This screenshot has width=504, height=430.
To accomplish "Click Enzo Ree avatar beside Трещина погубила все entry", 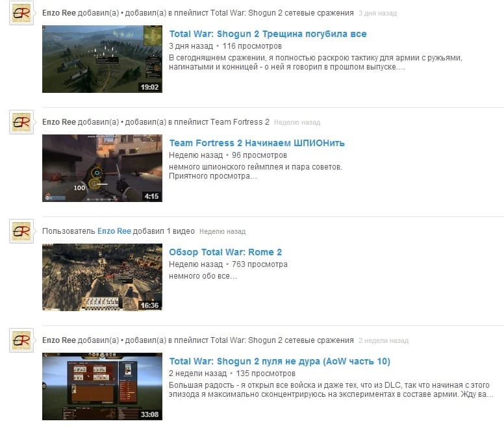I will point(21,13).
